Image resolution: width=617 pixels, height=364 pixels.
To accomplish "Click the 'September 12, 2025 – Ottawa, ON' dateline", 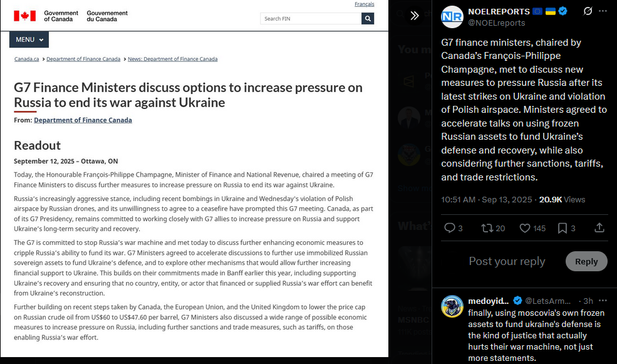I will (66, 162).
